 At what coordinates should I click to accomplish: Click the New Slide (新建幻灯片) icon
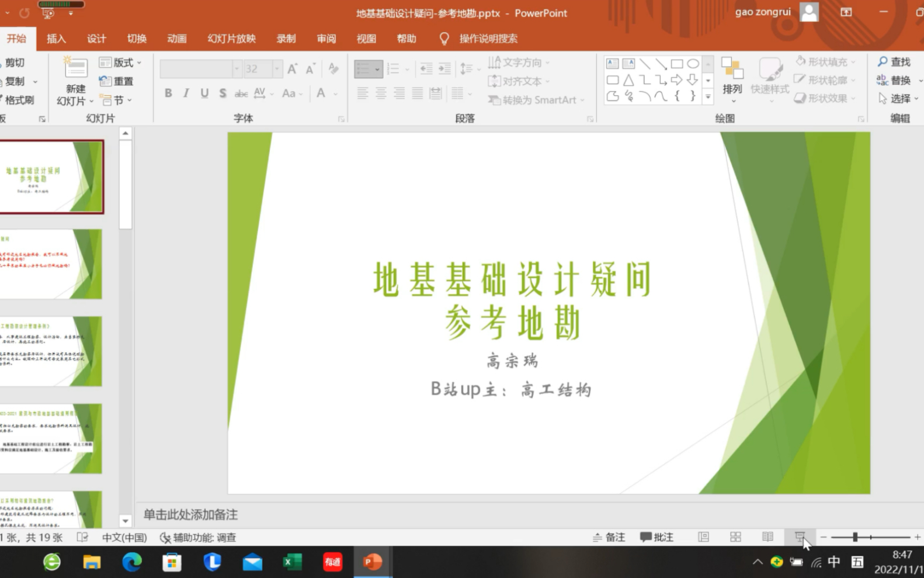75,68
